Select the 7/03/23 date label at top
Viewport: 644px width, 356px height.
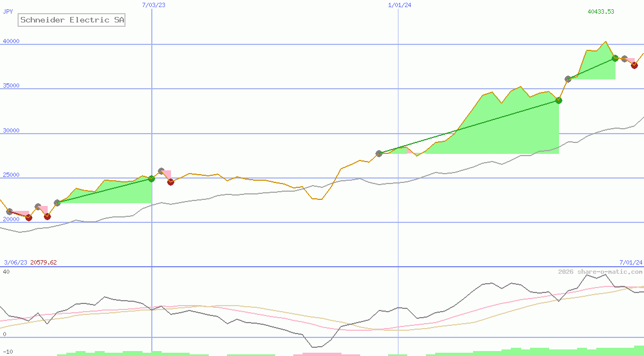[153, 5]
